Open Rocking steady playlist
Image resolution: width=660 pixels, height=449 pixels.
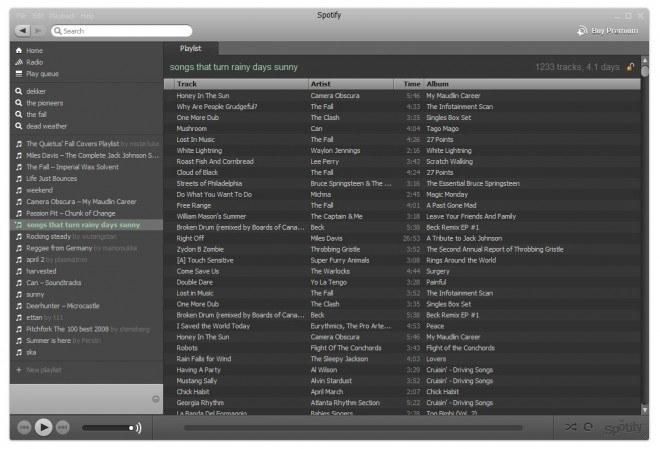[48, 236]
